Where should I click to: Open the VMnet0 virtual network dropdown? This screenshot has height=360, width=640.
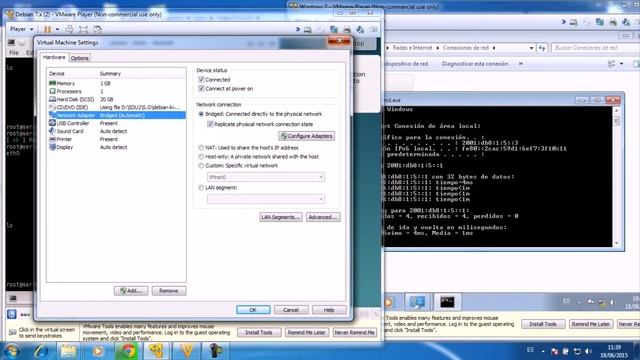pos(266,177)
